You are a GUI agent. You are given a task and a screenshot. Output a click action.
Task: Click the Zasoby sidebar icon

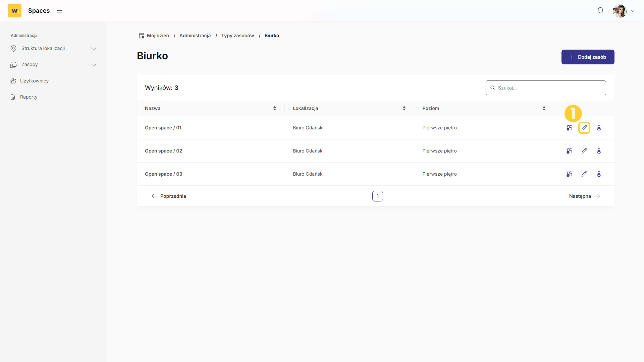(13, 65)
